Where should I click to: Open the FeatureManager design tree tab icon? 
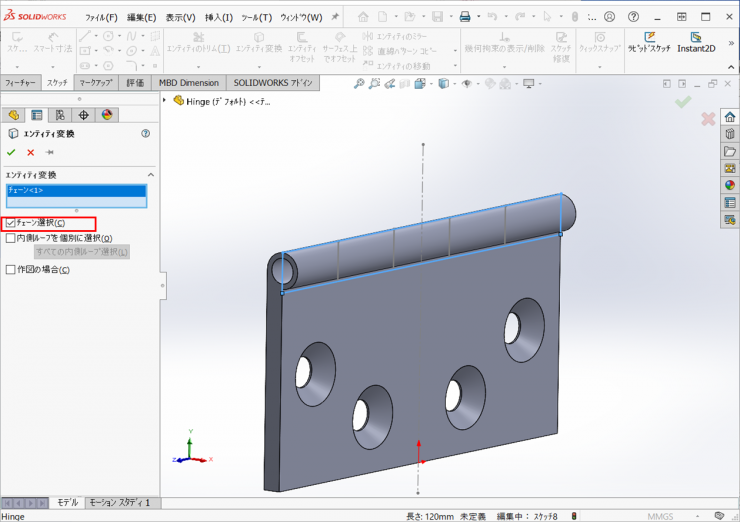click(14, 115)
